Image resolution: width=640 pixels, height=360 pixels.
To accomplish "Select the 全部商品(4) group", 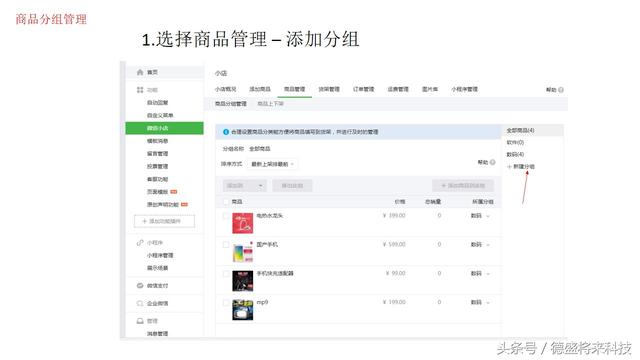I will [x=520, y=131].
